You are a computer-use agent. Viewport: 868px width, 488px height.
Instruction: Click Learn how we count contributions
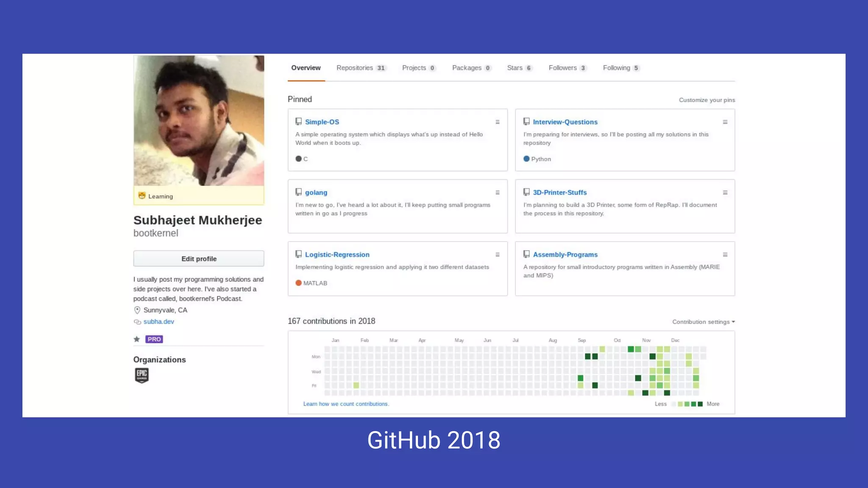pyautogui.click(x=346, y=404)
